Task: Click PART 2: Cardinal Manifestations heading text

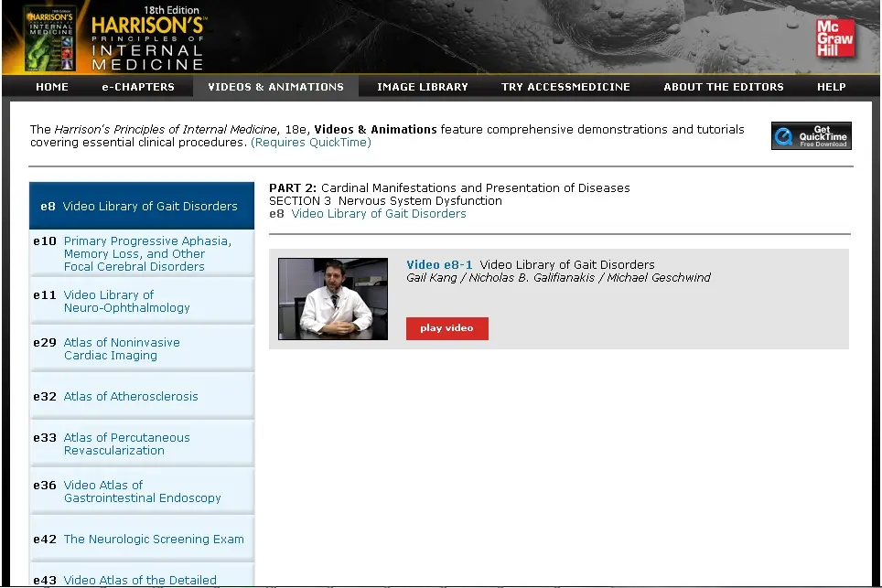Action: [x=449, y=187]
